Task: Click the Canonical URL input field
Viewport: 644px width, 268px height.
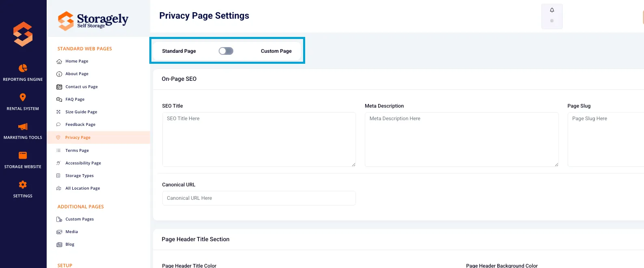Action: point(259,198)
